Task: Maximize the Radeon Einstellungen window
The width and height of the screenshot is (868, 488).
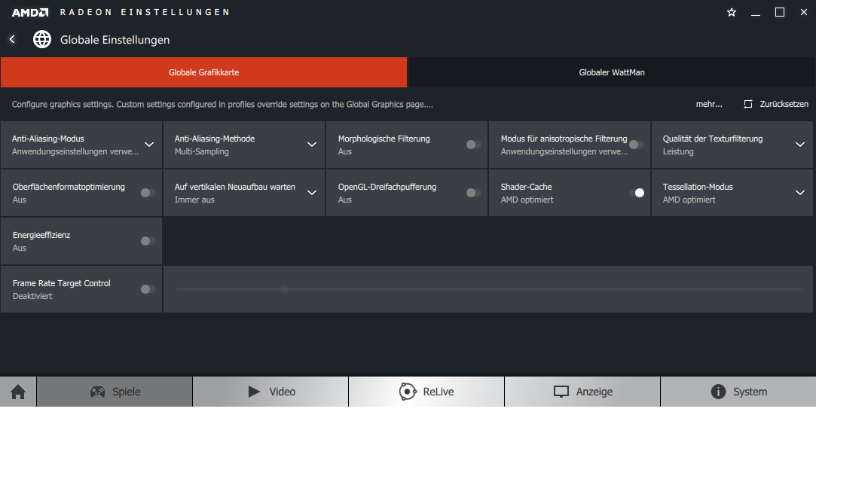Action: [779, 12]
